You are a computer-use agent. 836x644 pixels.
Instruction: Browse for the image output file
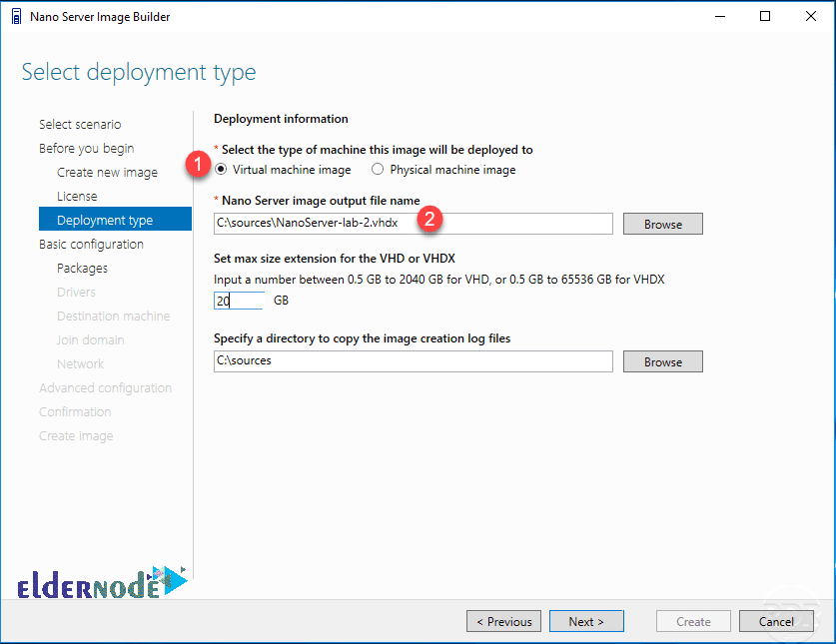click(x=663, y=224)
